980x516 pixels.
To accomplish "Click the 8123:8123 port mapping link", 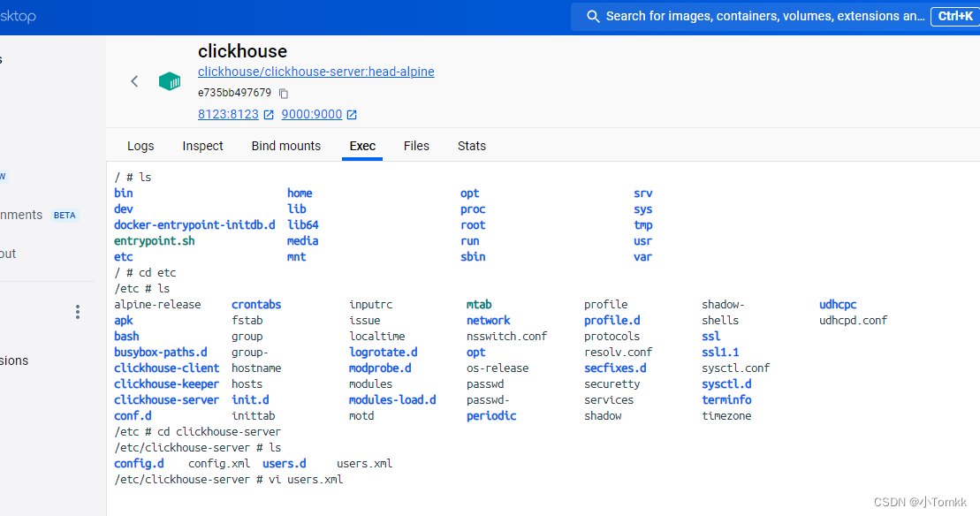I will (x=227, y=113).
